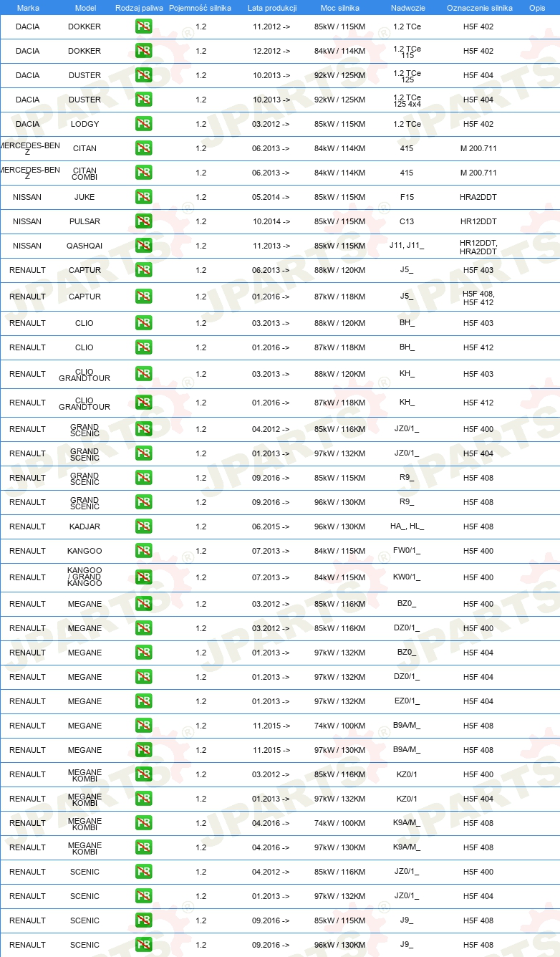The image size is (560, 957).
Task: Click the KANGOO / GRAND KANGOO model cell
Action: click(85, 577)
